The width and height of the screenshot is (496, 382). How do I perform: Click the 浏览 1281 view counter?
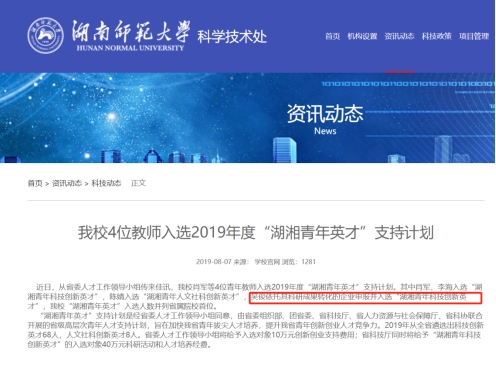coord(299,262)
